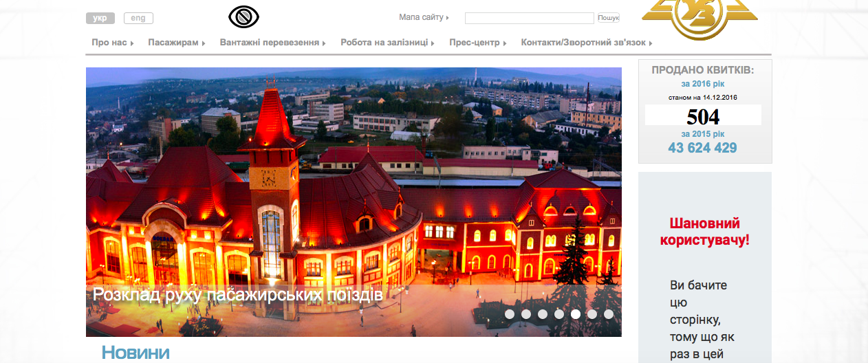Switch site language to eng

[x=138, y=19]
